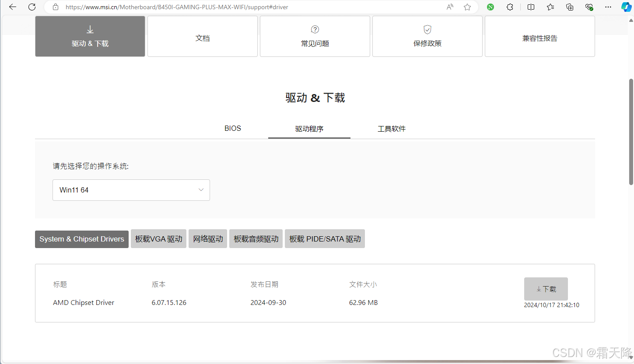
Task: Open the Favorites list icon
Action: click(550, 7)
